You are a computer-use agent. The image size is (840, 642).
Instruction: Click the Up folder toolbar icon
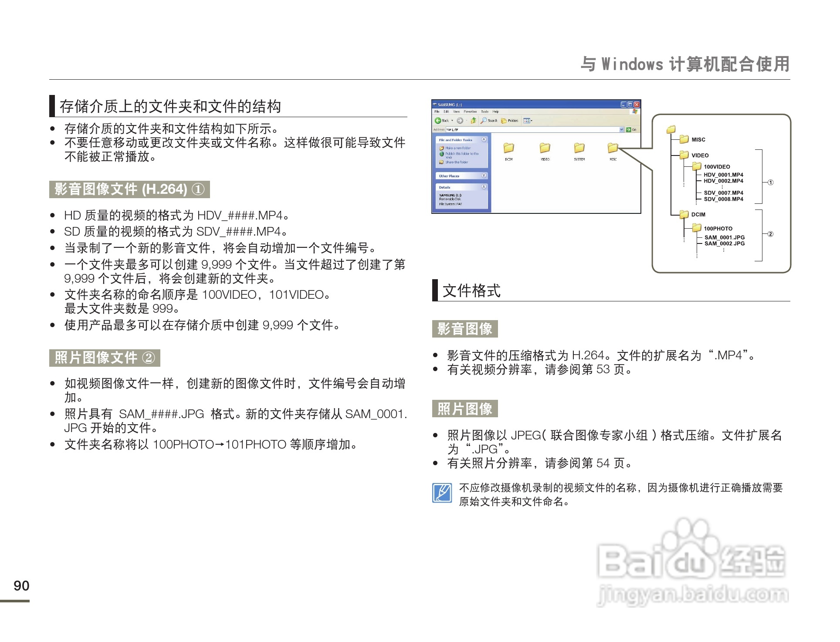click(x=473, y=121)
